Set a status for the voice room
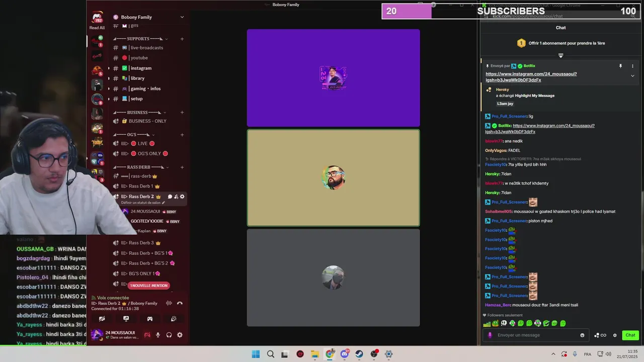Image resolution: width=644 pixels, height=362 pixels. click(143, 203)
